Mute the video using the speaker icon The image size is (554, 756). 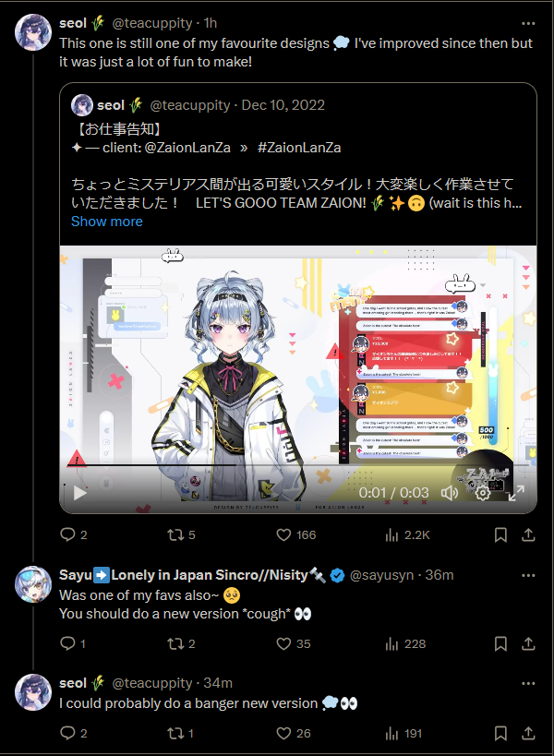[x=450, y=493]
